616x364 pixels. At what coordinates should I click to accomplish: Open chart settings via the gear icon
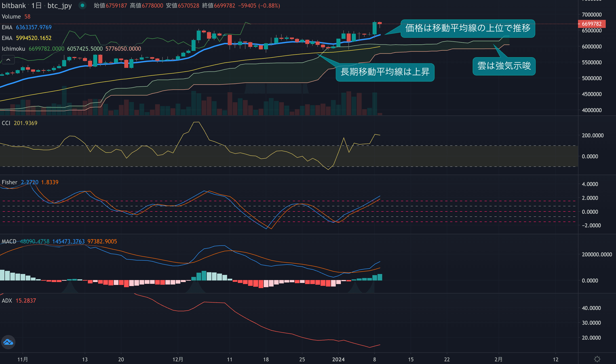597,359
